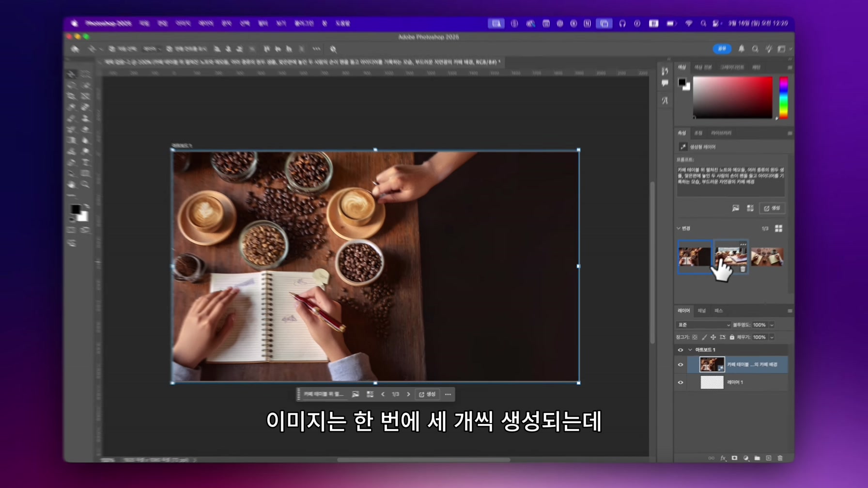Screen dimensions: 868x488
Task: Open the workspace switcher dropdown
Action: click(x=783, y=49)
